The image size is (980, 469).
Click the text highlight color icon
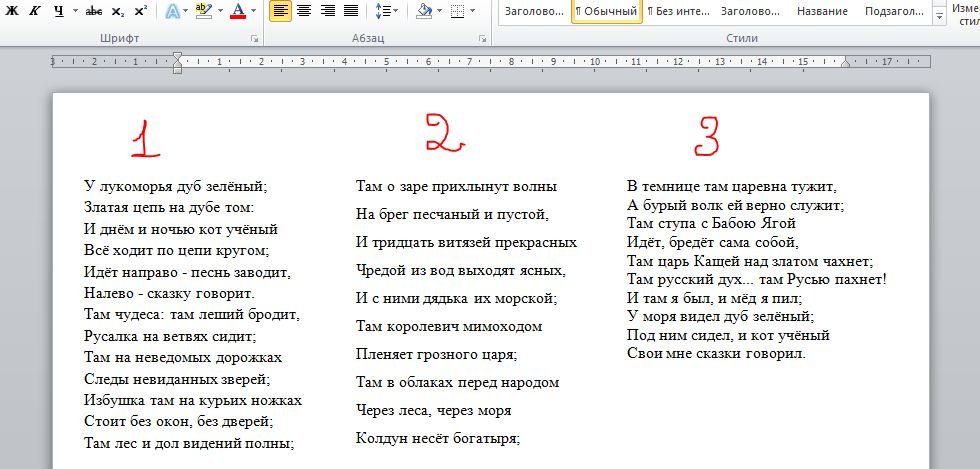tap(203, 12)
